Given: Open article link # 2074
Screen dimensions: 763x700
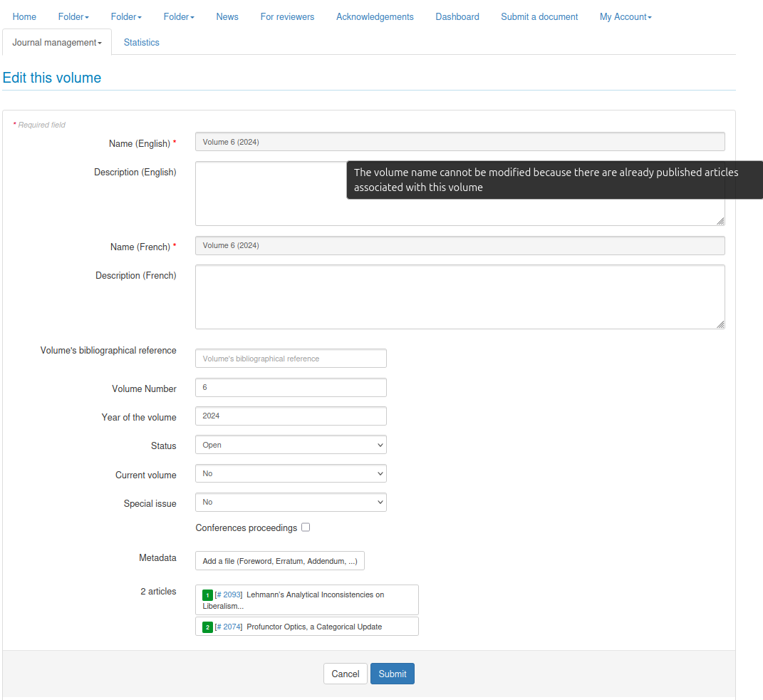Looking at the screenshot, I should (229, 627).
